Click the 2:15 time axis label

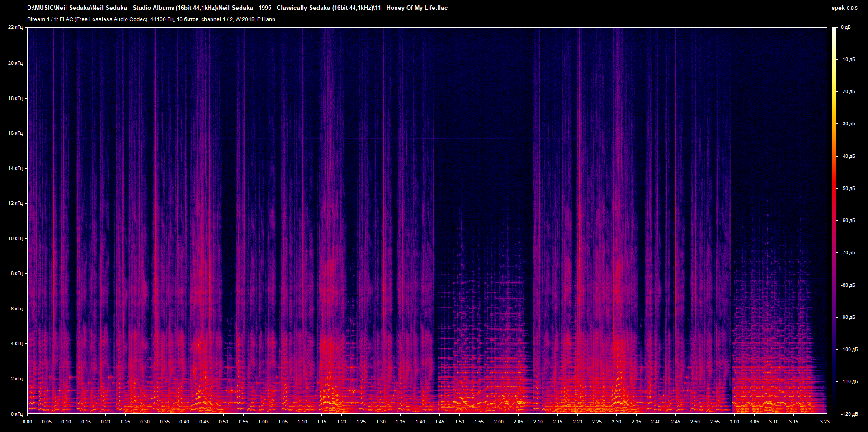(x=558, y=422)
